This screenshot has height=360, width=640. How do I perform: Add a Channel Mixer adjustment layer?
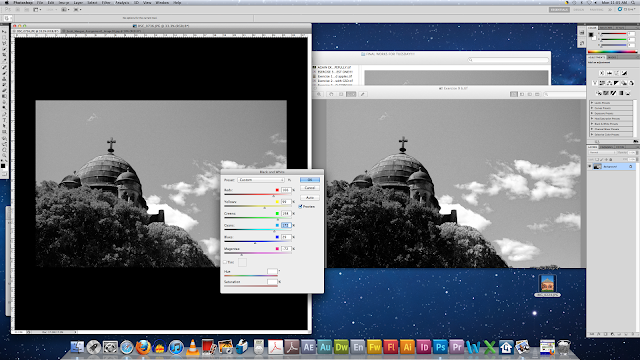[631, 83]
